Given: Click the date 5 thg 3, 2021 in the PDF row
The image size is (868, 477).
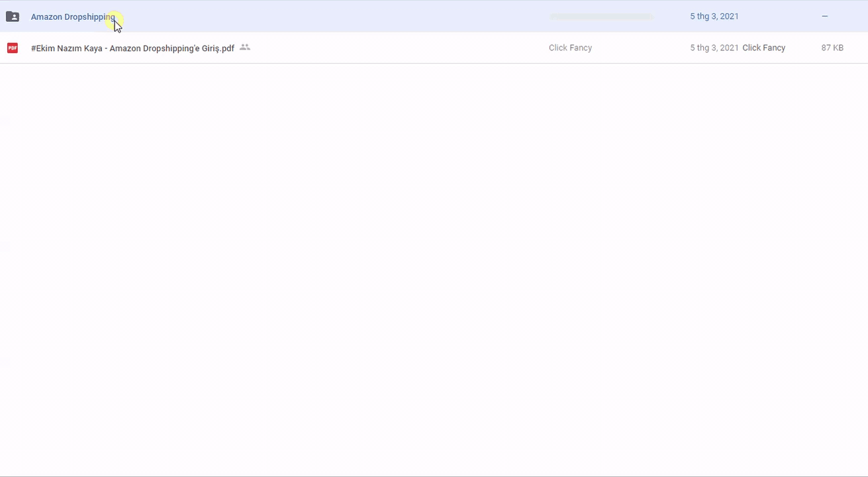Looking at the screenshot, I should tap(714, 48).
